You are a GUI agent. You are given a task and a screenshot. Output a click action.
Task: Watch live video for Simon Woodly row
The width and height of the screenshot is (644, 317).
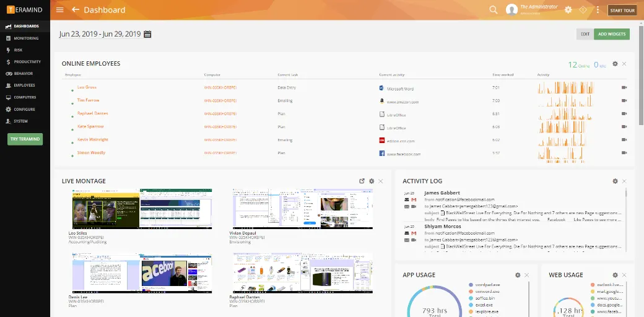pyautogui.click(x=624, y=153)
